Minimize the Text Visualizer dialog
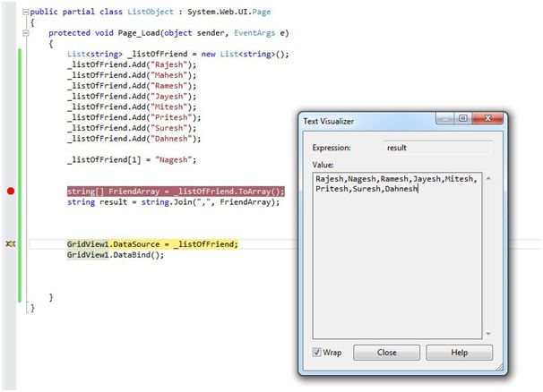Screen dimensions: 543x392 tap(445, 118)
